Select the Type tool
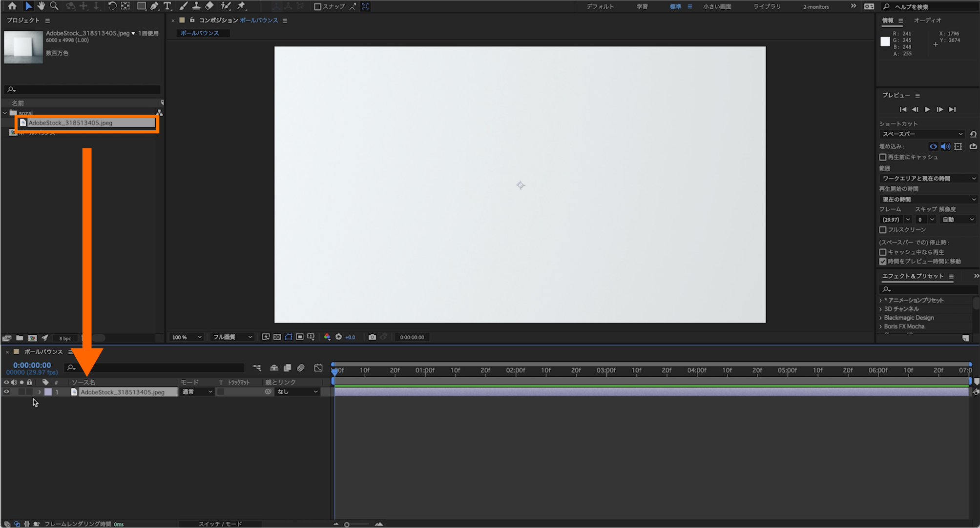This screenshot has width=980, height=528. click(167, 6)
